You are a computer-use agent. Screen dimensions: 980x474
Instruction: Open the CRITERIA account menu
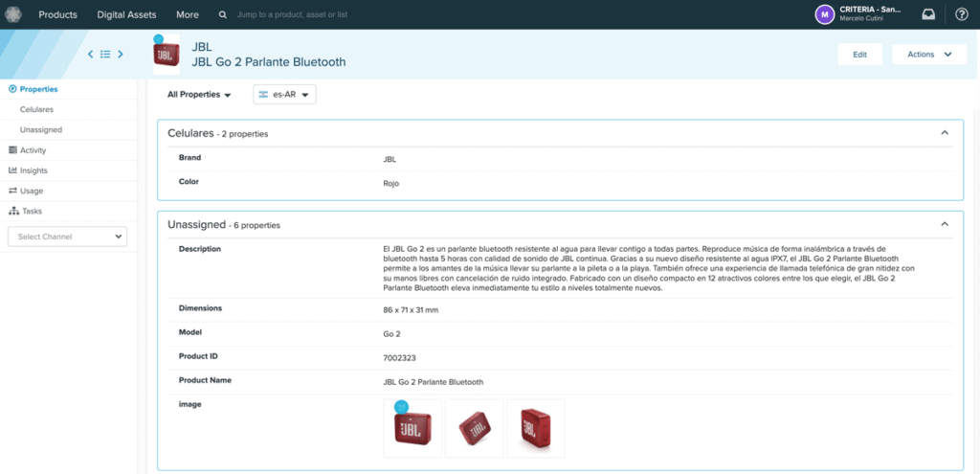point(870,13)
